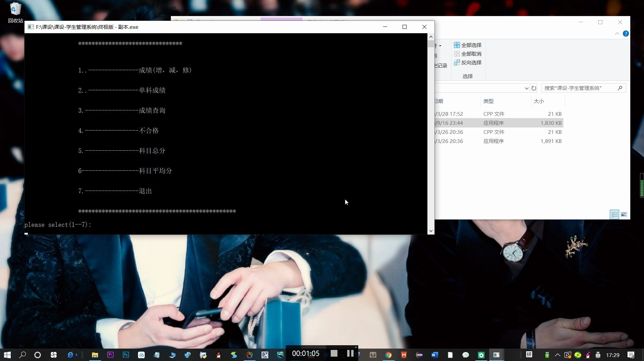Viewport: 644px width, 361px height.
Task: Click the console window title bar icon
Action: 31,27
